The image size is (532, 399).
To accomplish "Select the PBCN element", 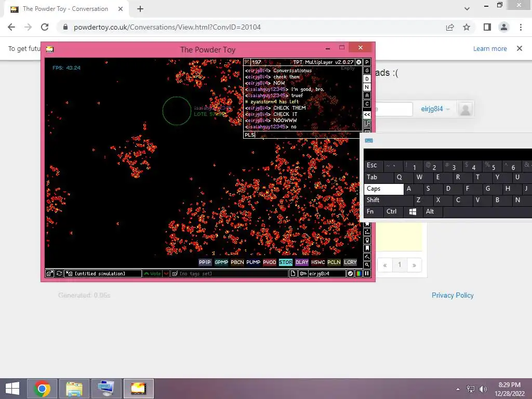I will 237,262.
